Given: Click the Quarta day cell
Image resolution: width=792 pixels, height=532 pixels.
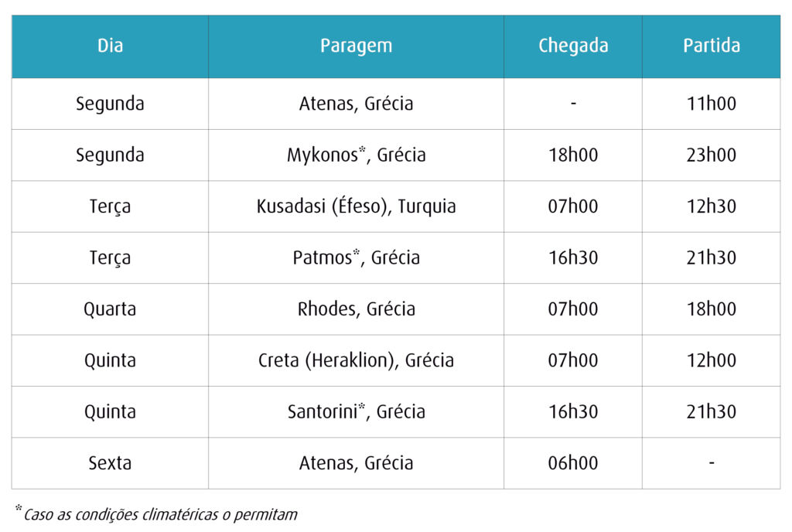Looking at the screenshot, I should pyautogui.click(x=110, y=309).
